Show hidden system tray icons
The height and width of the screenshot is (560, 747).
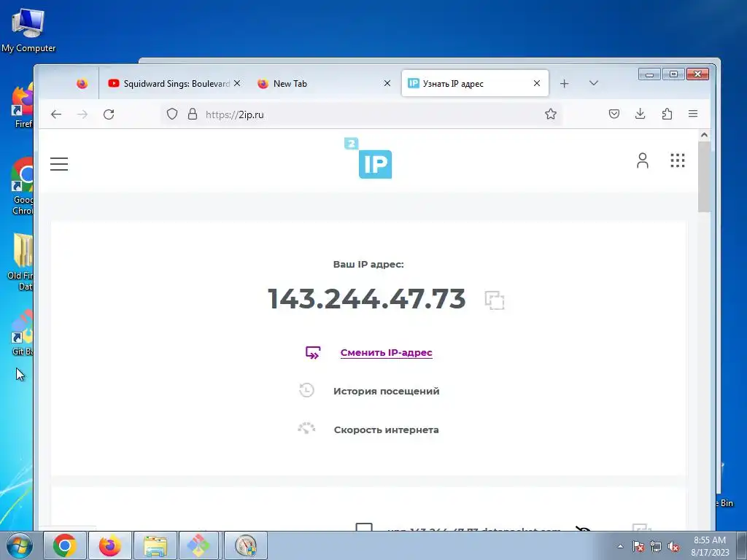(x=620, y=546)
